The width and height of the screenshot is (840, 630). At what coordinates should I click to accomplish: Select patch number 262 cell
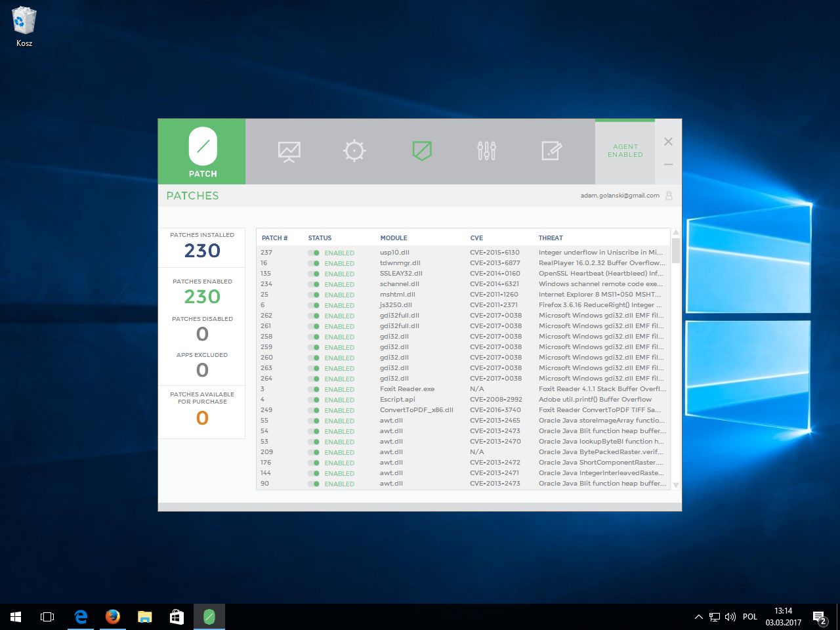266,316
